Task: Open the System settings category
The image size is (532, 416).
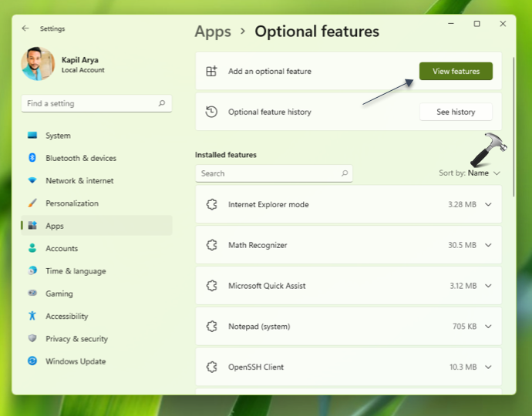Action: click(x=58, y=136)
